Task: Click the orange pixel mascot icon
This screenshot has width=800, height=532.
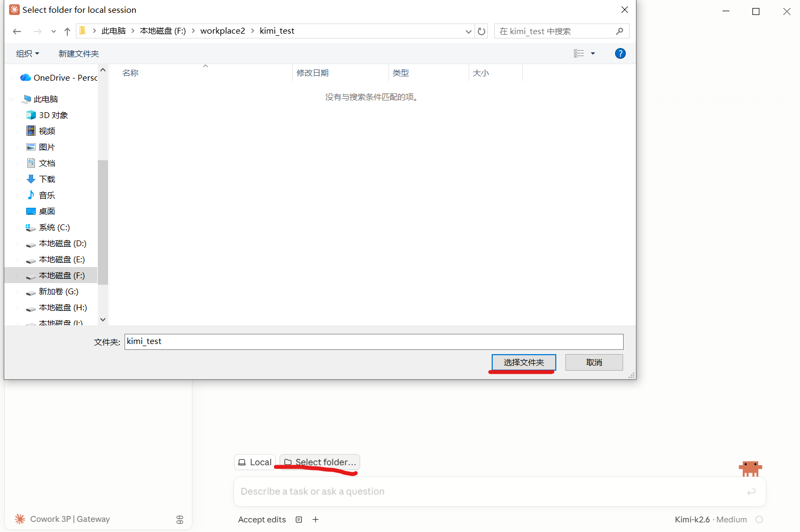Action: pyautogui.click(x=750, y=468)
